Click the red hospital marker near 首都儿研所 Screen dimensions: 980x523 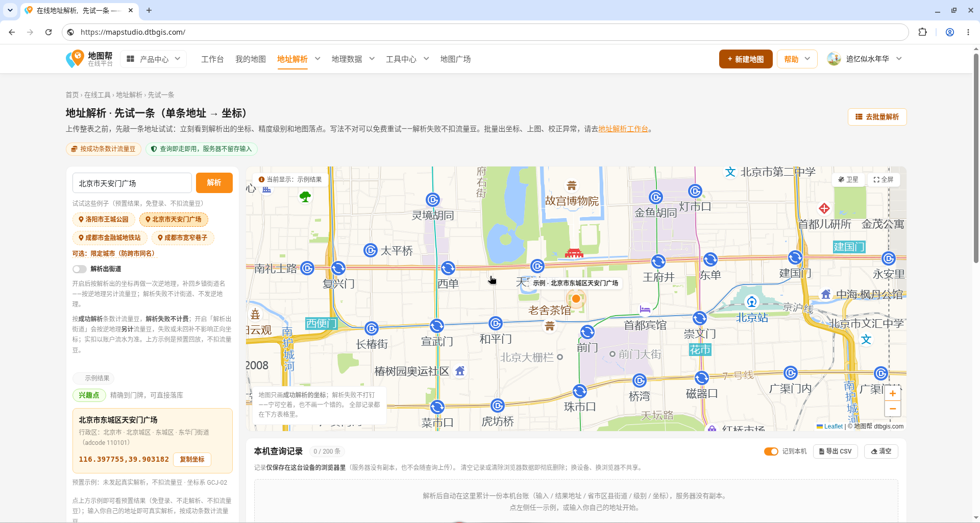click(824, 208)
